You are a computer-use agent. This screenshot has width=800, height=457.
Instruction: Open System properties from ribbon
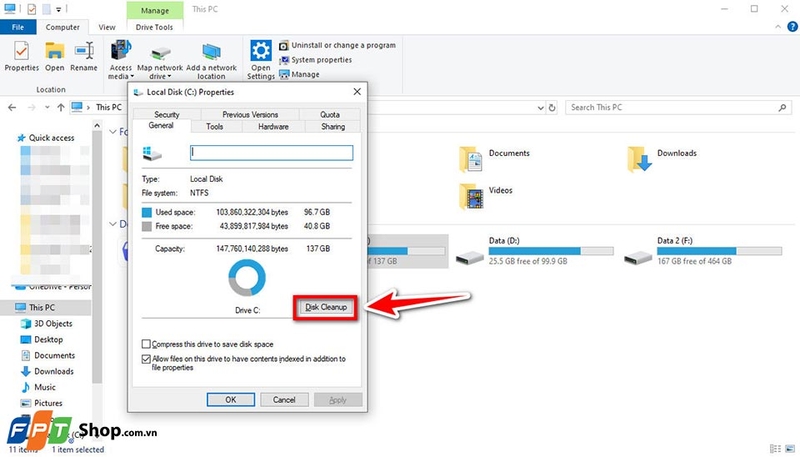click(x=315, y=60)
